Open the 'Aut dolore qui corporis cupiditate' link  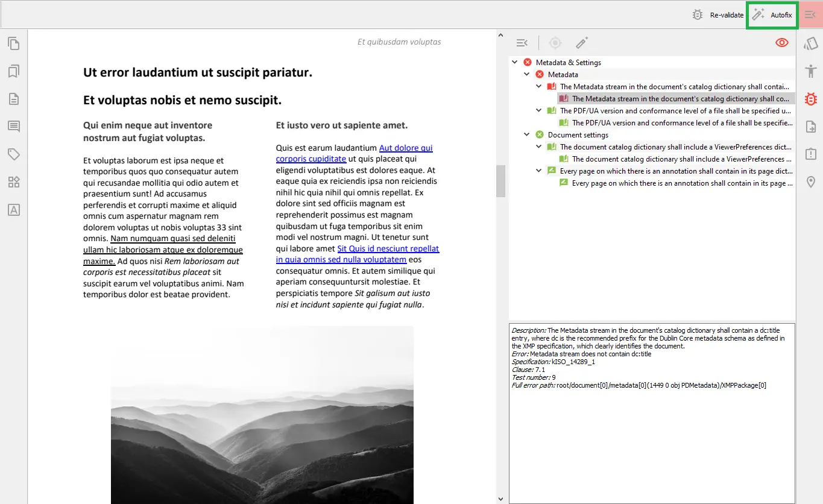pyautogui.click(x=355, y=153)
